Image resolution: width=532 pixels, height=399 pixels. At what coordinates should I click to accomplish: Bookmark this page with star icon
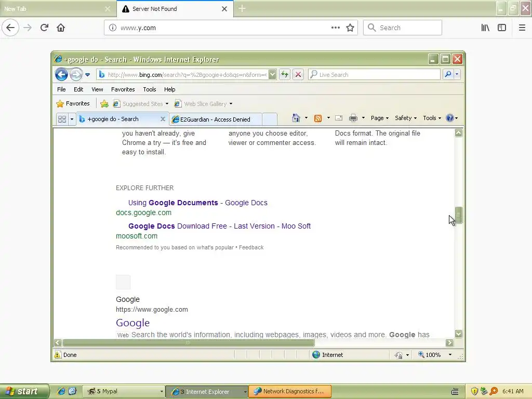[350, 28]
